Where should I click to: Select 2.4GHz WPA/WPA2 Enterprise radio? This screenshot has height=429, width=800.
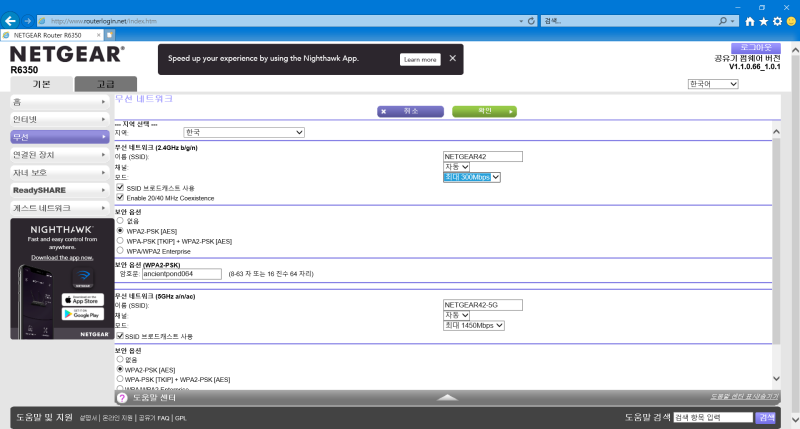pos(120,250)
